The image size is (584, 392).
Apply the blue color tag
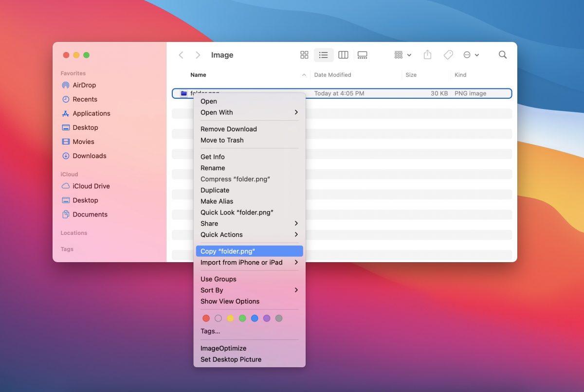tap(255, 318)
